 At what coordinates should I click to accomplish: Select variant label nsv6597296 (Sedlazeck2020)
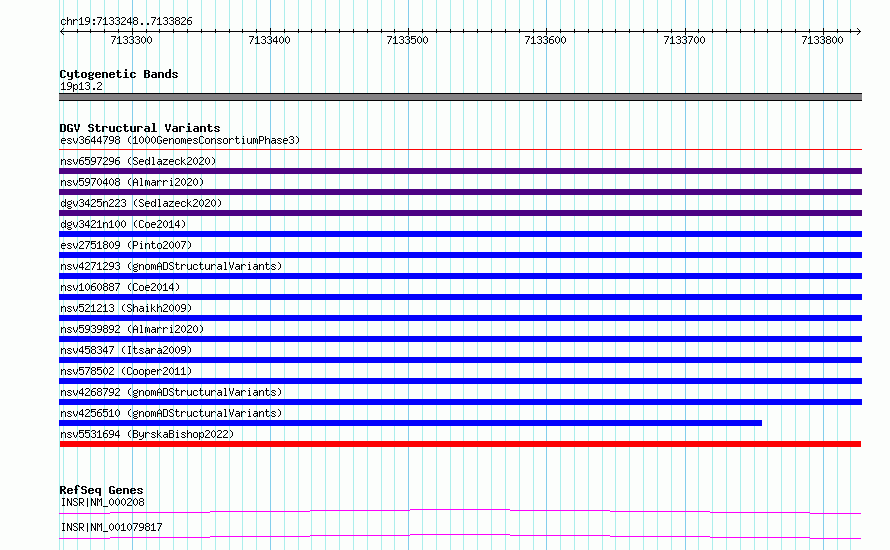(138, 161)
